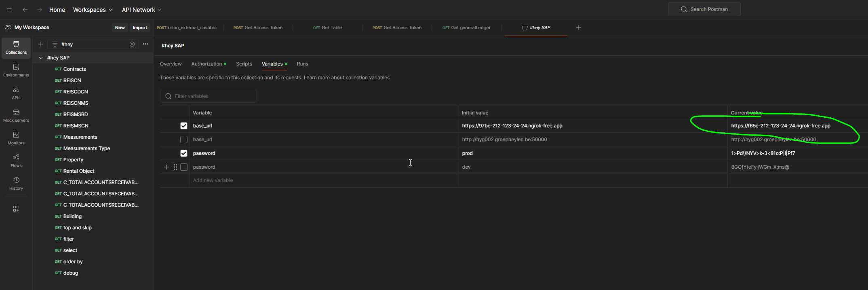Open the Environments sidebar panel
The width and height of the screenshot is (868, 290).
pyautogui.click(x=16, y=70)
